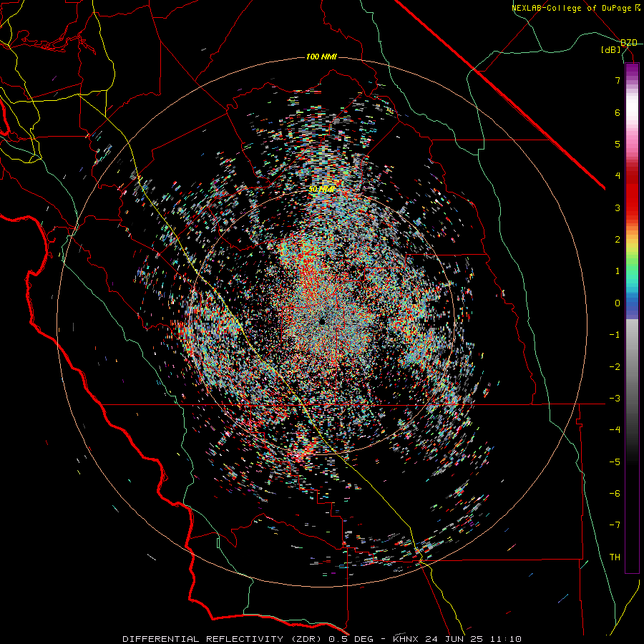The image size is (644, 644).
Task: Click the [dB] units label
Action: (611, 50)
